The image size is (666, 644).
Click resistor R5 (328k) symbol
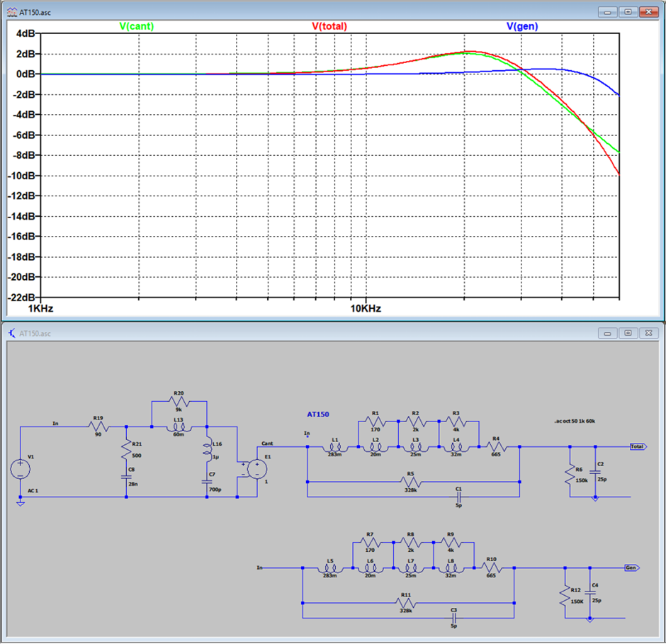pyautogui.click(x=411, y=482)
